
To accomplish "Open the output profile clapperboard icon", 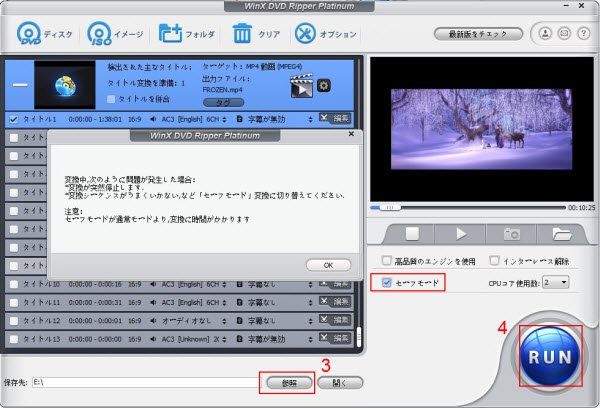I will click(302, 86).
